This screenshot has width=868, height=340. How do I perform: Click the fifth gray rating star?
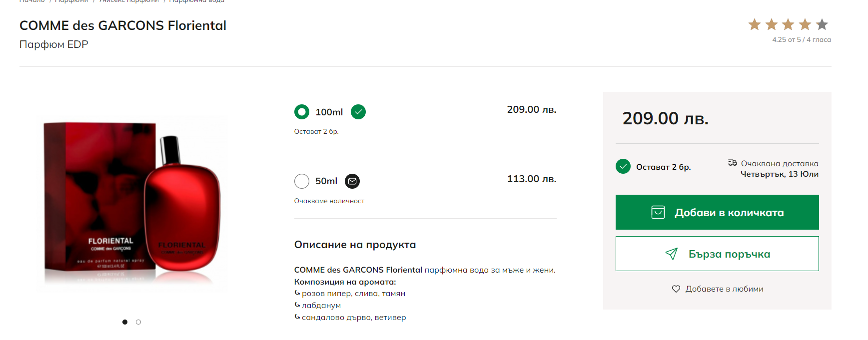tap(822, 24)
